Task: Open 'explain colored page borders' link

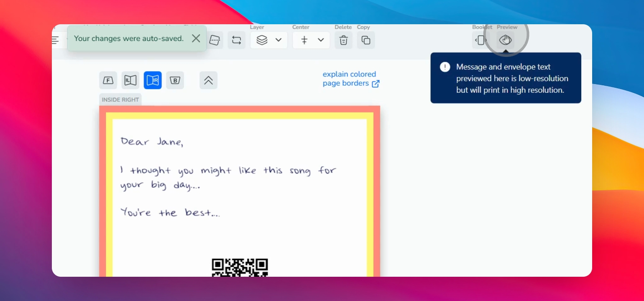Action: click(x=350, y=79)
